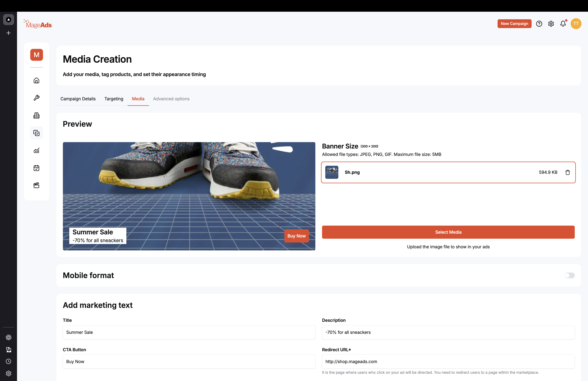Open notifications bell icon
Image resolution: width=588 pixels, height=381 pixels.
click(563, 24)
